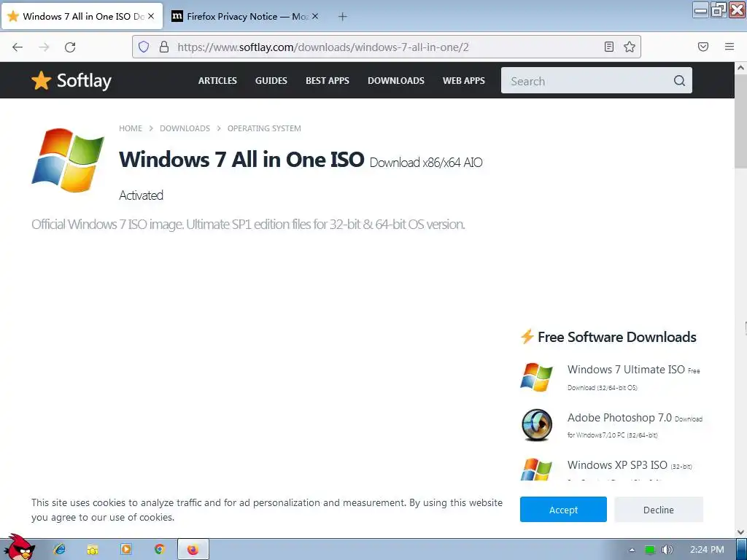Click the 2:24 PM taskbar clock
Viewport: 747px width, 560px height.
[707, 550]
